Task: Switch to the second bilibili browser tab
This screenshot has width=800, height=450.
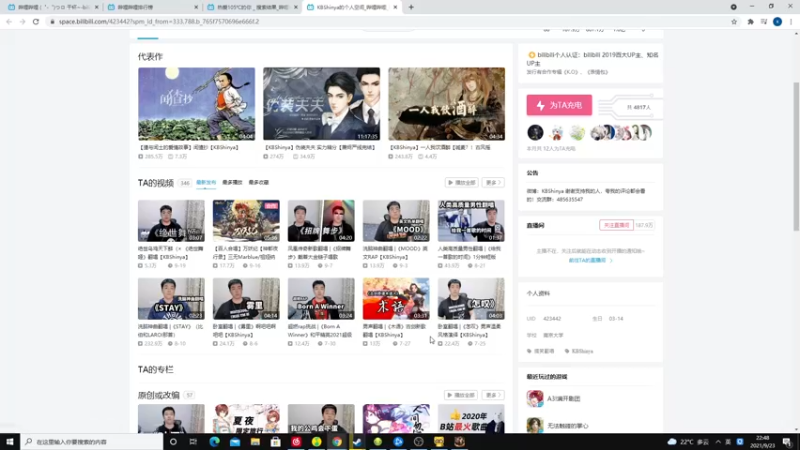Action: click(x=152, y=7)
